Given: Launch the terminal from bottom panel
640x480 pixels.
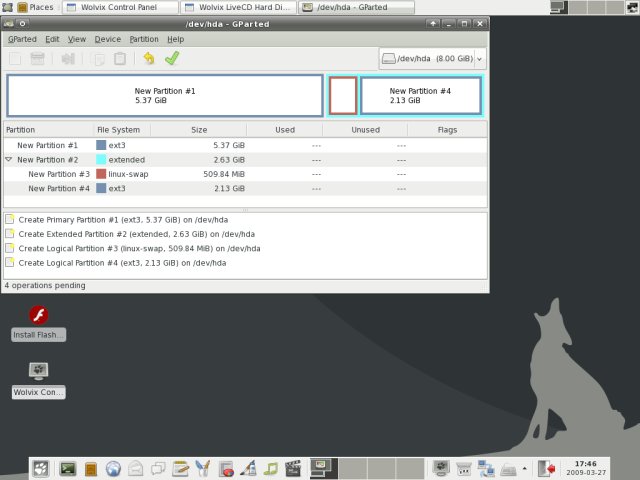Looking at the screenshot, I should (68, 469).
